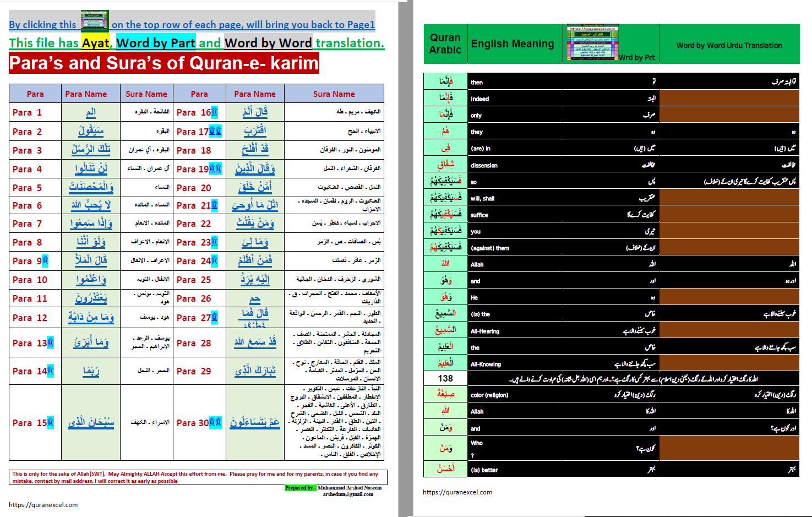Viewport: 812px width, 517px height.
Task: Open the Para 24 name link
Action: tap(255, 260)
